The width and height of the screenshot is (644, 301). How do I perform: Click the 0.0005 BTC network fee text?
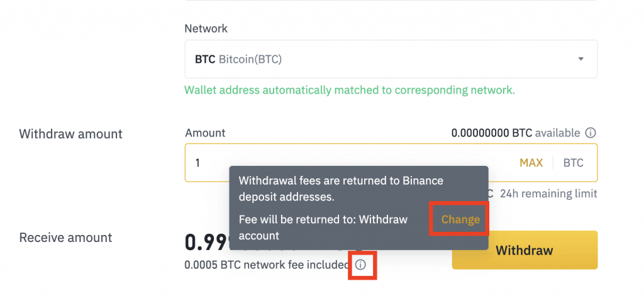267,265
